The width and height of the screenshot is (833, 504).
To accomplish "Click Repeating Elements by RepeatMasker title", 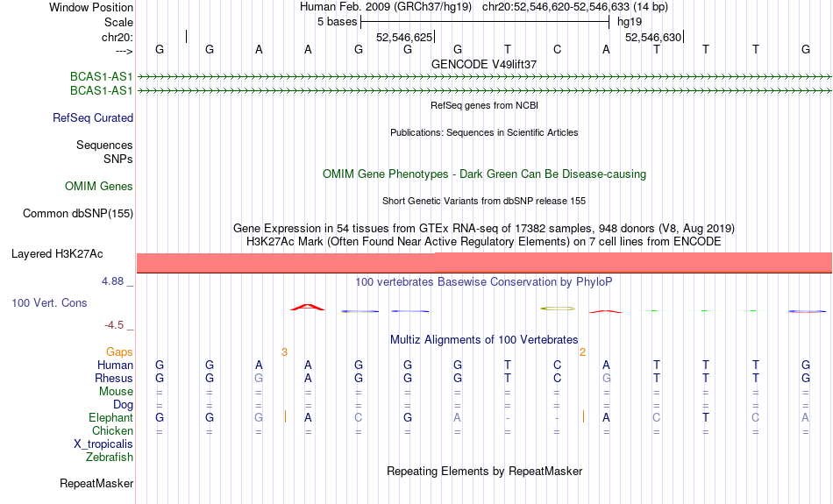I will coord(484,471).
